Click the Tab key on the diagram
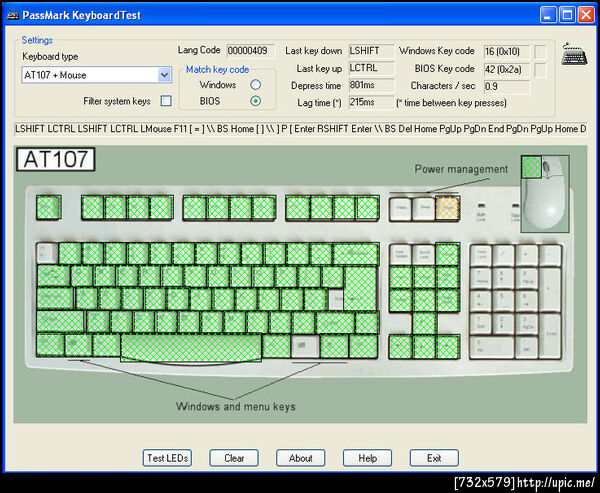This screenshot has width=600, height=493. [54, 276]
